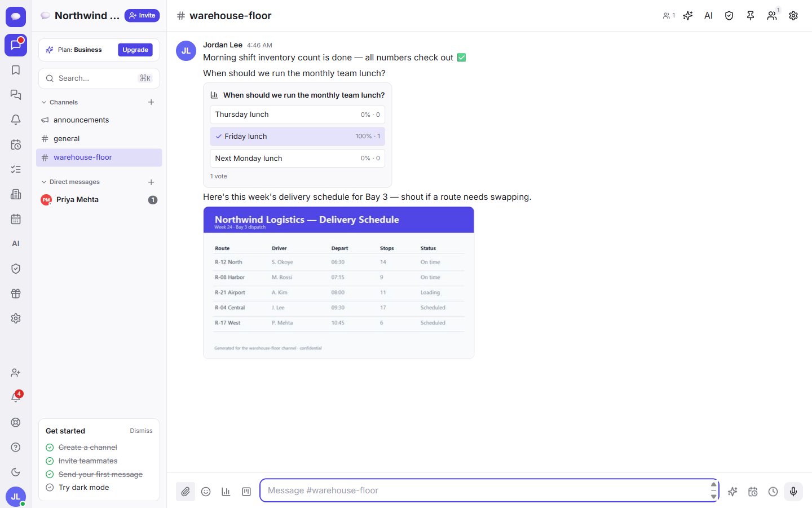Image resolution: width=812 pixels, height=508 pixels.
Task: Open the checklist tasks icon in left rail
Action: click(x=16, y=169)
